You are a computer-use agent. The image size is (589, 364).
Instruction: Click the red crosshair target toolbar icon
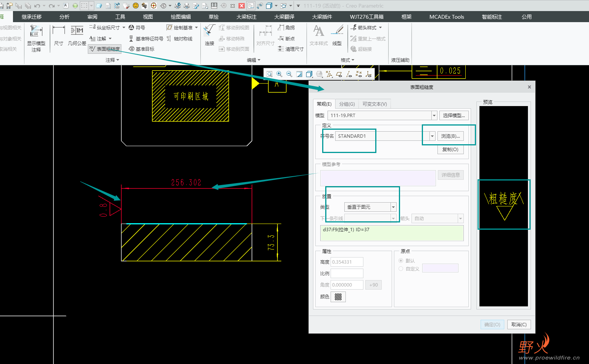(154, 6)
